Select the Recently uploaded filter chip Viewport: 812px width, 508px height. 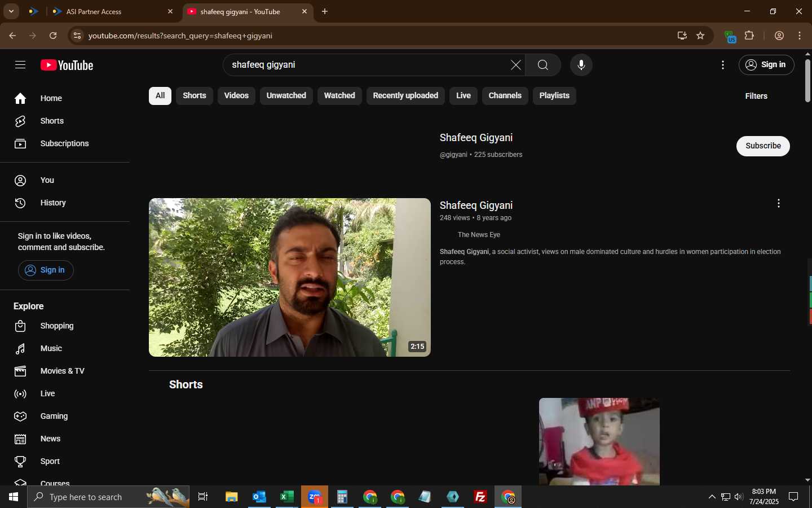pyautogui.click(x=405, y=96)
